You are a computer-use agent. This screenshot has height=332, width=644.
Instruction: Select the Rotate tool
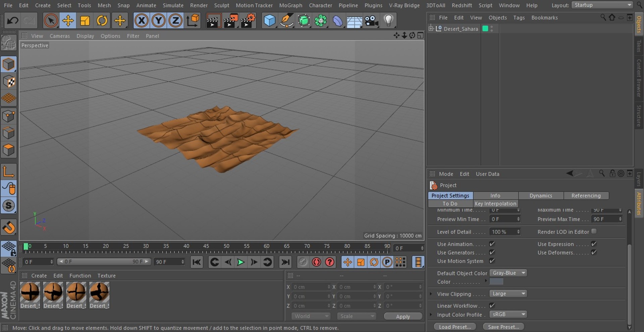(x=102, y=21)
